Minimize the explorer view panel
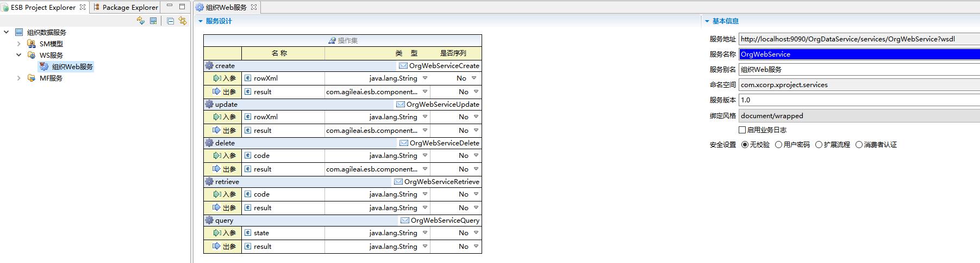The height and width of the screenshot is (263, 980). [x=170, y=6]
